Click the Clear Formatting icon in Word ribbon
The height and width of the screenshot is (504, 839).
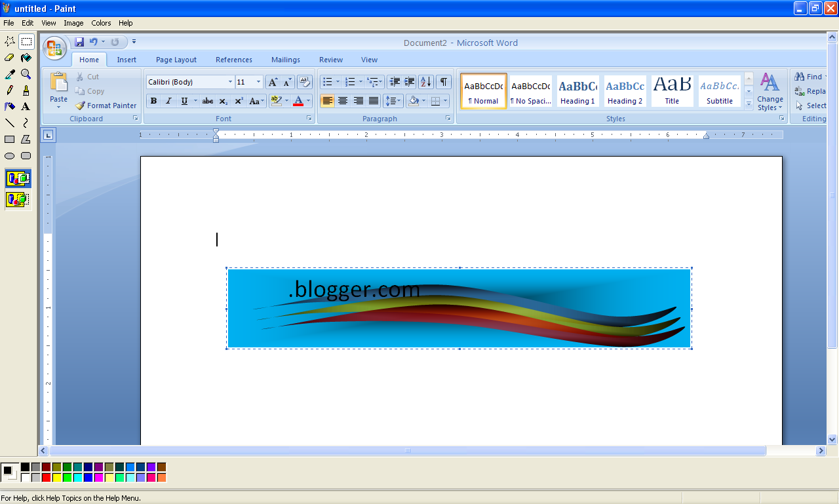click(x=305, y=82)
